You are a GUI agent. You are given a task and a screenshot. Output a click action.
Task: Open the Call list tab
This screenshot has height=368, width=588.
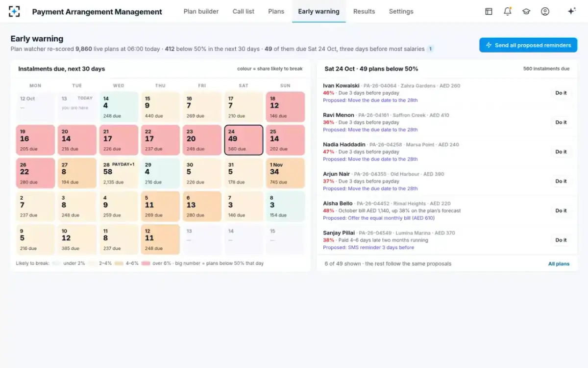pos(244,11)
